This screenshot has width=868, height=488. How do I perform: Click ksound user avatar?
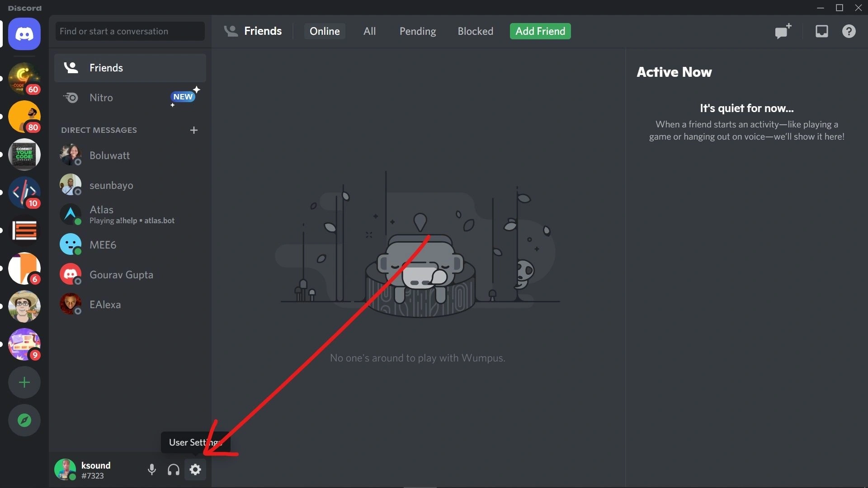65,470
